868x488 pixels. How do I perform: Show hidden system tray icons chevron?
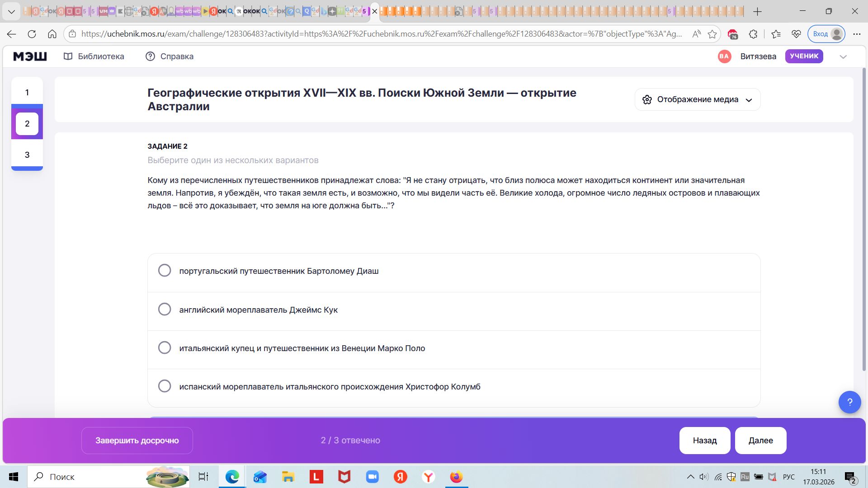pos(690,477)
